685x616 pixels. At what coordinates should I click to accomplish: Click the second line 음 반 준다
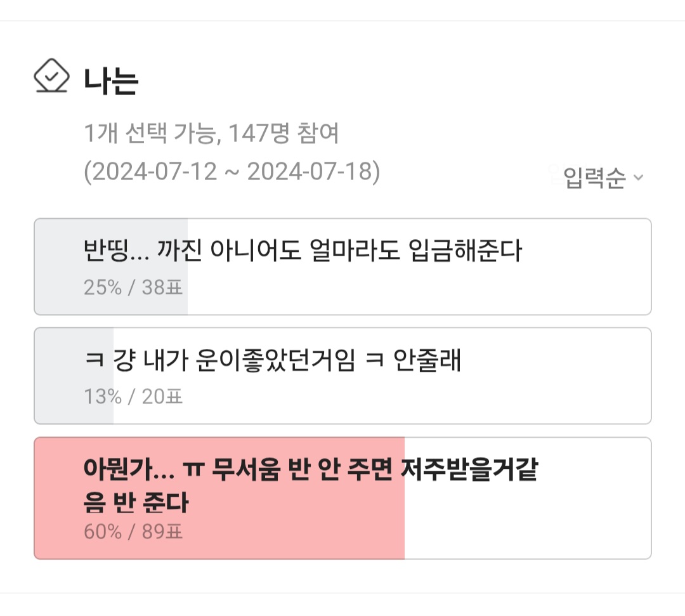(136, 502)
